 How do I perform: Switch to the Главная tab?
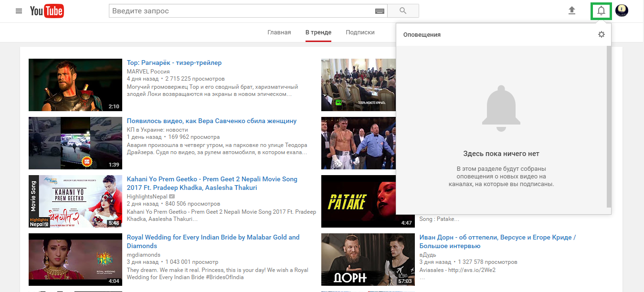tap(279, 32)
